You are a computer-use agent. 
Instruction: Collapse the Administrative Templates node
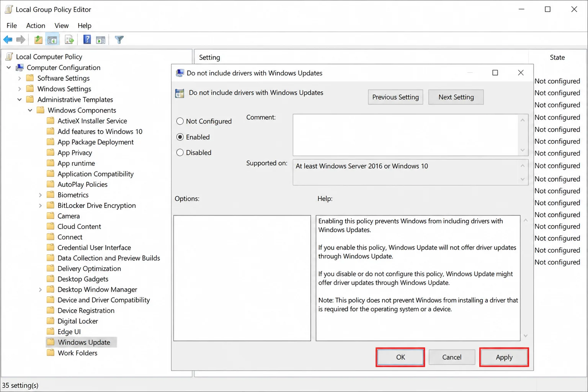(x=20, y=100)
